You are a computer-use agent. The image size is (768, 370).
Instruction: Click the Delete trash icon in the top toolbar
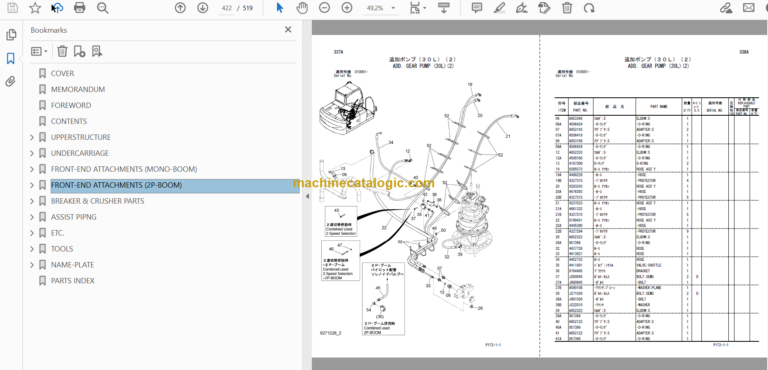[x=567, y=7]
